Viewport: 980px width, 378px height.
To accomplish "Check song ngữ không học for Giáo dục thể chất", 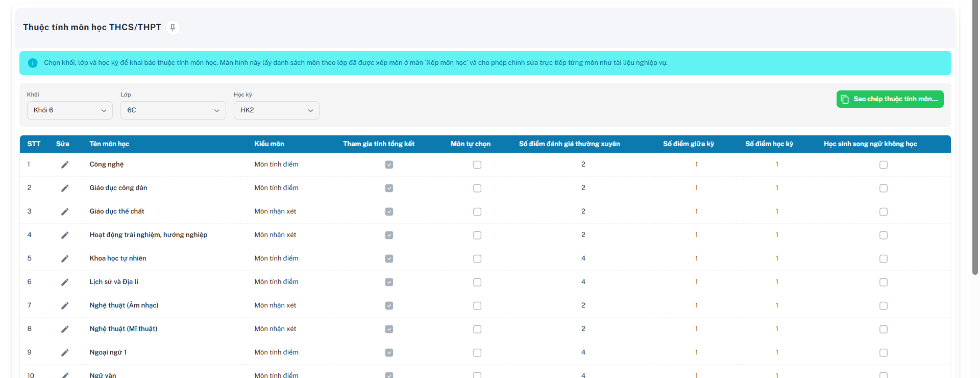I will coord(884,211).
